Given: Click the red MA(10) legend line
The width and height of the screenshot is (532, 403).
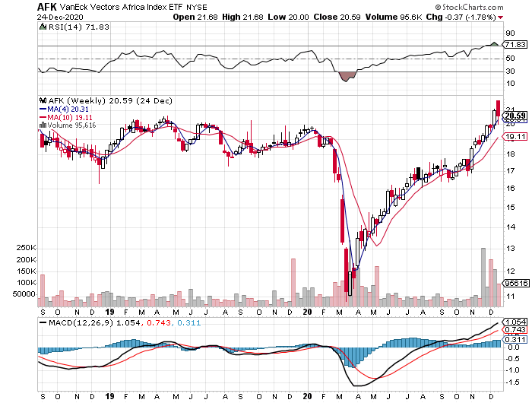Looking at the screenshot, I should (43, 118).
